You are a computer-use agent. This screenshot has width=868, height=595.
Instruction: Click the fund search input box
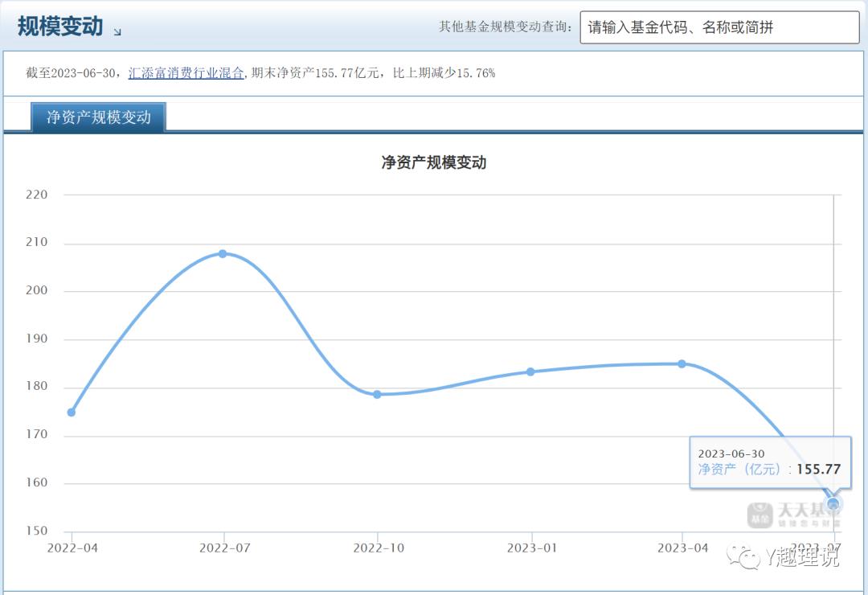pyautogui.click(x=719, y=27)
